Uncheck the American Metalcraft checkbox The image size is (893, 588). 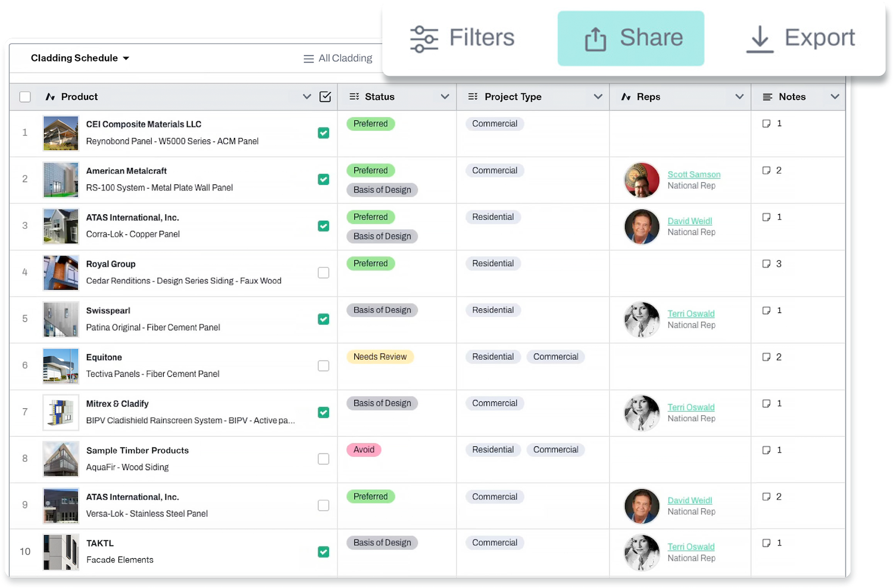coord(323,180)
